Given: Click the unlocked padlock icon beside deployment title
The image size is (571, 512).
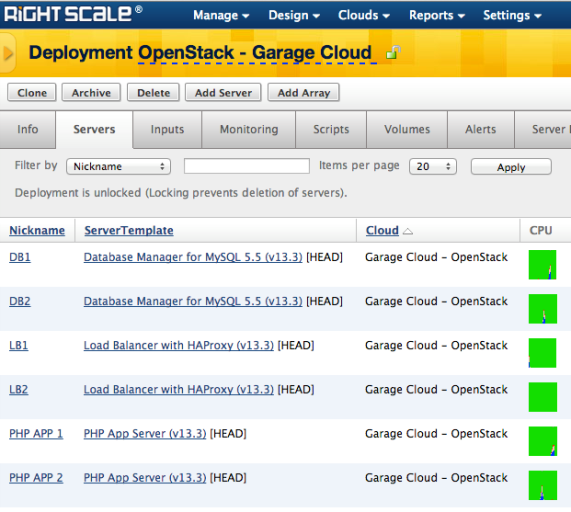Looking at the screenshot, I should pos(393,52).
